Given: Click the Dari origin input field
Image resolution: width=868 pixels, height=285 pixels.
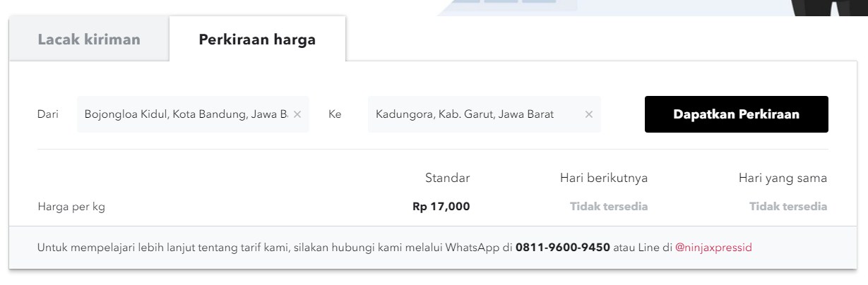Looking at the screenshot, I should click(x=184, y=114).
